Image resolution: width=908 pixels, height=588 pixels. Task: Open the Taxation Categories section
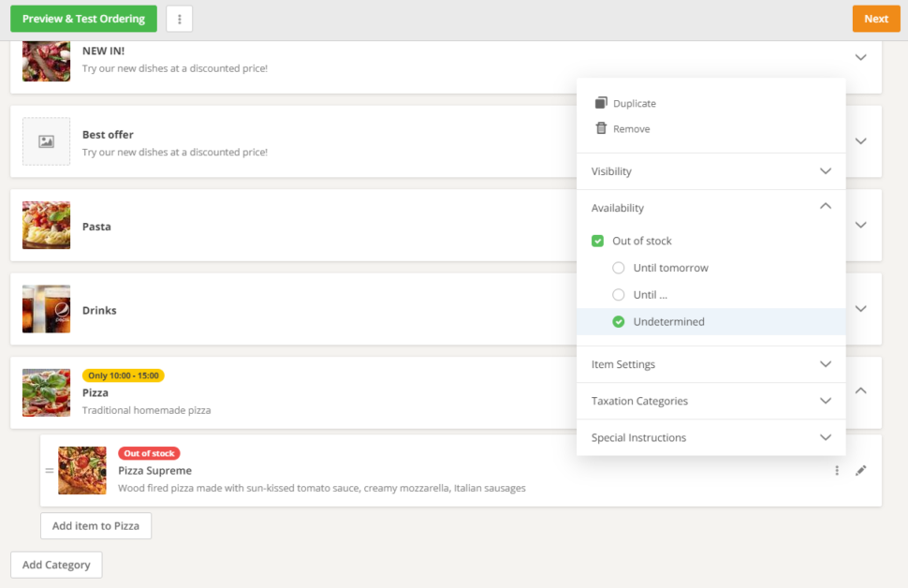[x=710, y=401]
